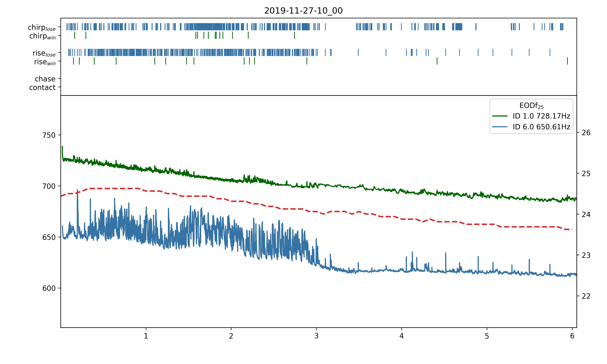Viewport: 607px width, 364px height.
Task: Click the blue ID 6.0 legend line
Action: click(x=500, y=127)
